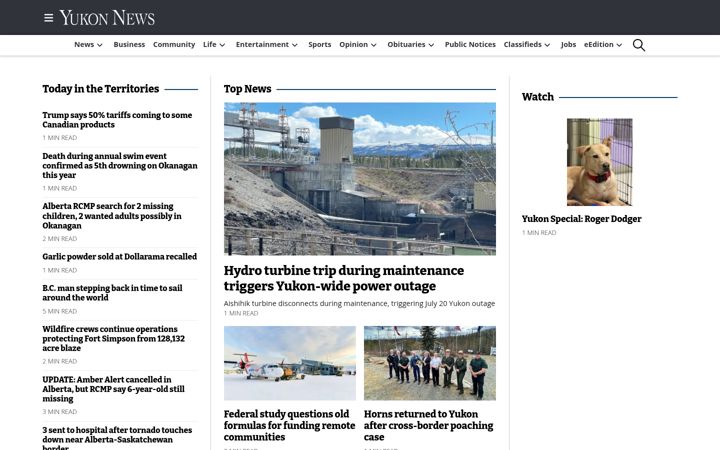Open the Obituaries menu label
Screen dimensions: 720x450
coord(406,45)
